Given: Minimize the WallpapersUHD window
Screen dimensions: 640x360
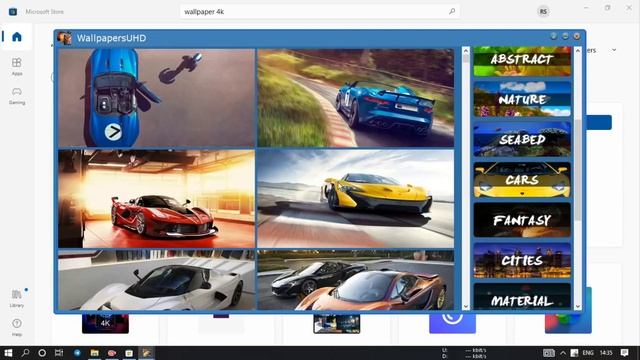Looking at the screenshot, I should click(x=565, y=36).
